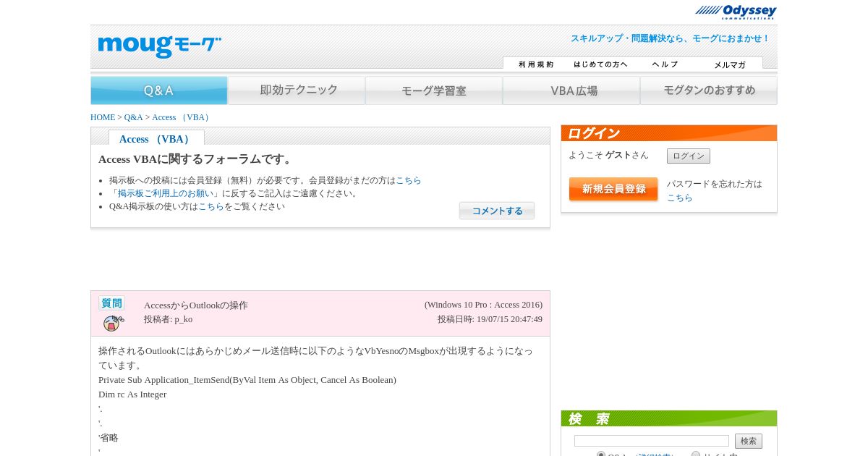Select the Access (VBA) forum tab

(x=156, y=138)
